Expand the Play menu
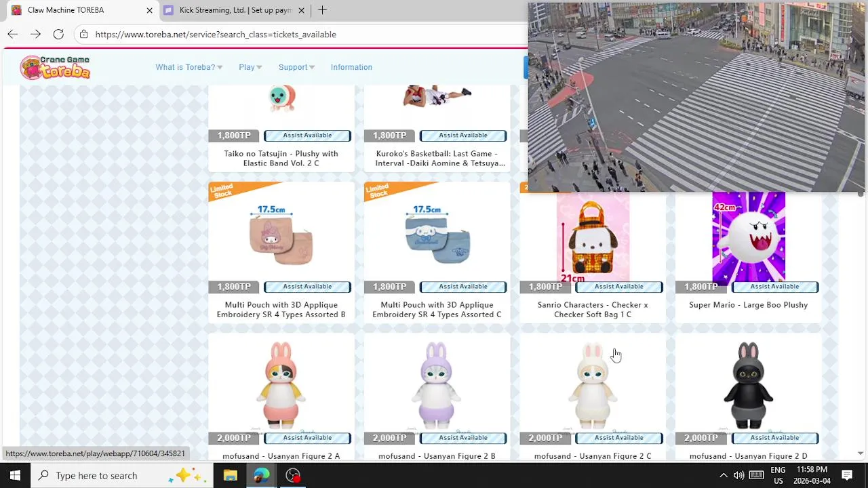The height and width of the screenshot is (488, 868). click(250, 67)
